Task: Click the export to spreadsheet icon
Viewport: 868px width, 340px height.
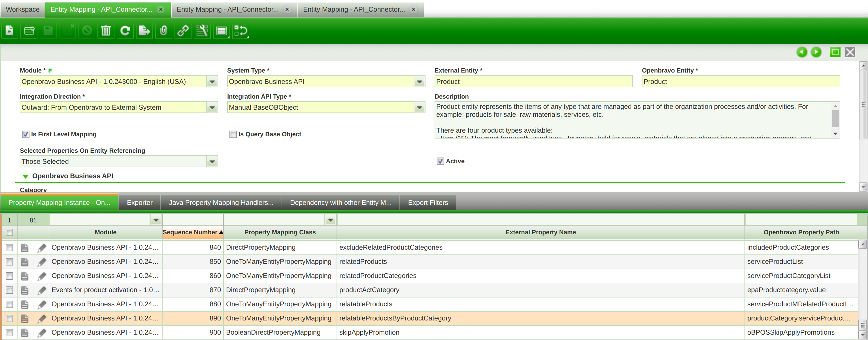Action: (144, 31)
